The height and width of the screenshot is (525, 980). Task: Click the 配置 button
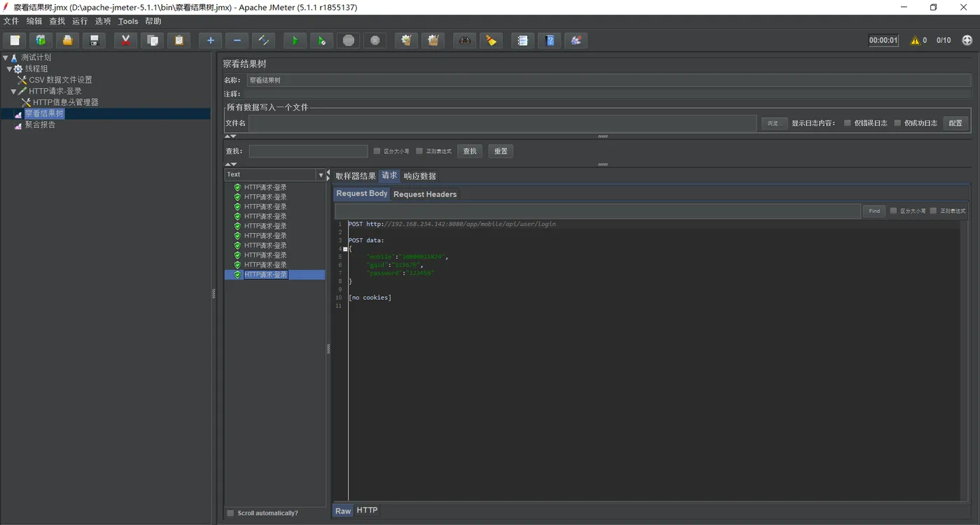955,123
